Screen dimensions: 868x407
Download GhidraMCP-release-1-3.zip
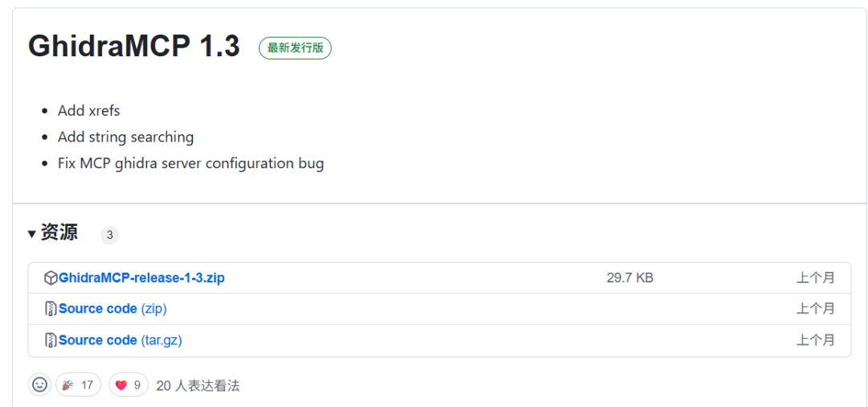(141, 278)
